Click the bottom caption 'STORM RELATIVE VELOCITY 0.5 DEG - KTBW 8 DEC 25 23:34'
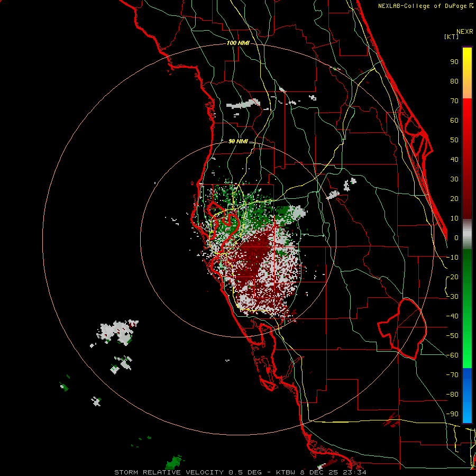476x476 pixels. click(x=240, y=472)
